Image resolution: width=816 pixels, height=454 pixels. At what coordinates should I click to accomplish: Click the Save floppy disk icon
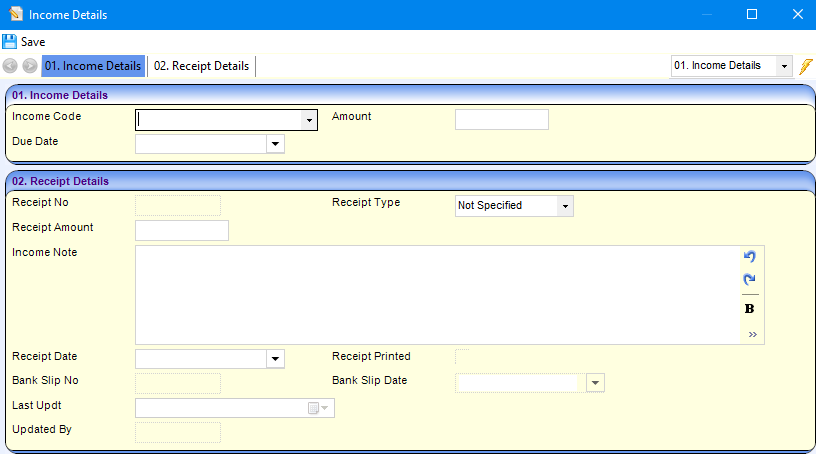coord(10,42)
